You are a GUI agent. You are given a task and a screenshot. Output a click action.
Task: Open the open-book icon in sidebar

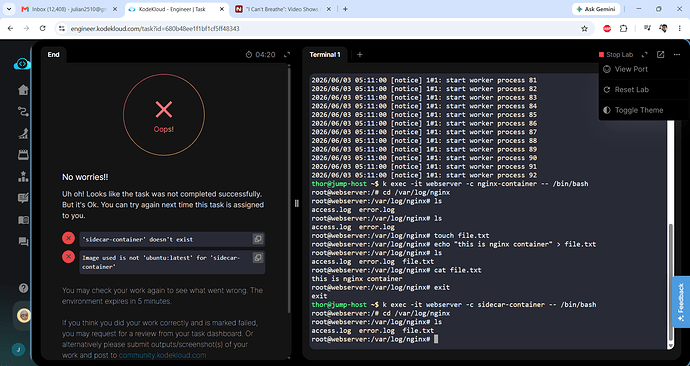click(23, 220)
